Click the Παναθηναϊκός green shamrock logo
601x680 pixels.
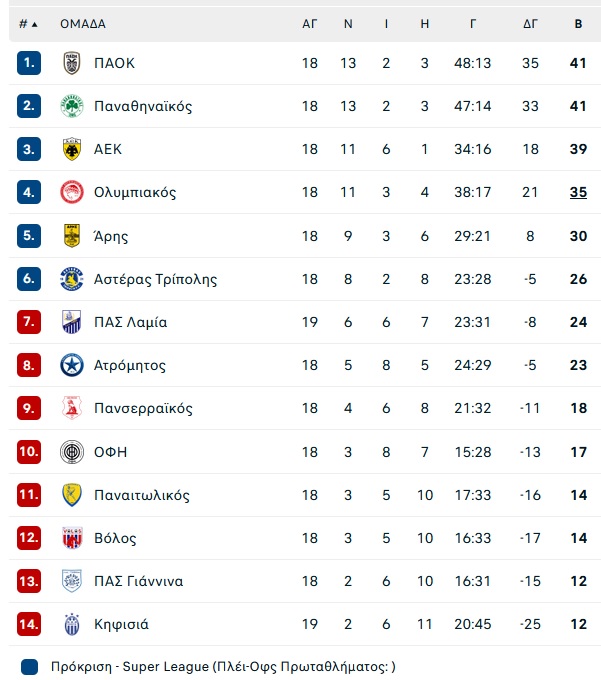pyautogui.click(x=72, y=106)
